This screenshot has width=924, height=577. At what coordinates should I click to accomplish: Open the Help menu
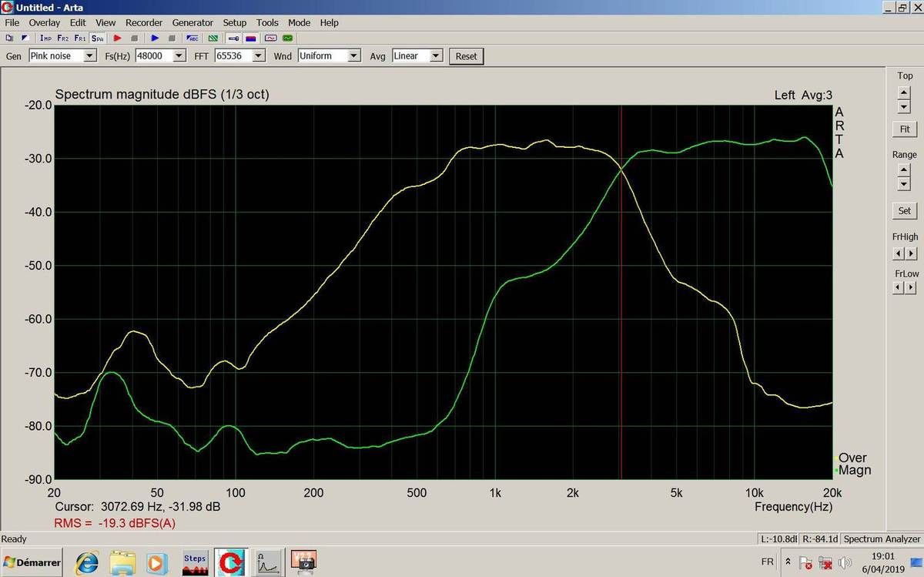330,22
